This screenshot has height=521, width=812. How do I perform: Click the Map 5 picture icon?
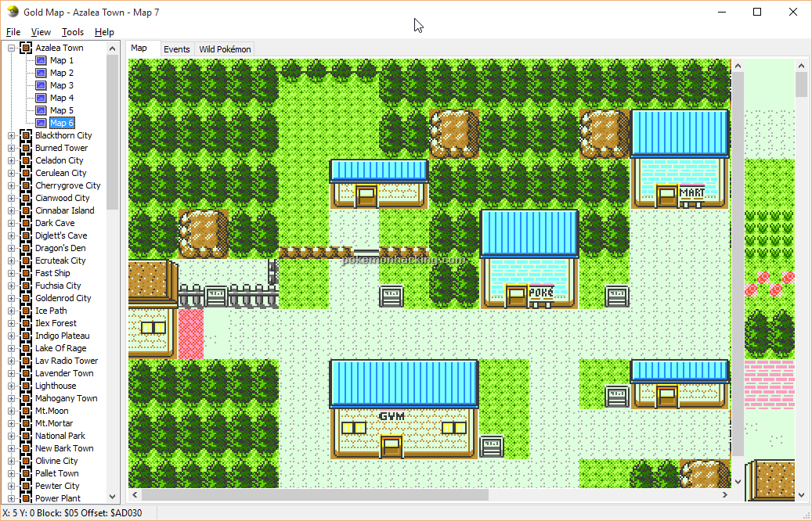click(x=41, y=110)
